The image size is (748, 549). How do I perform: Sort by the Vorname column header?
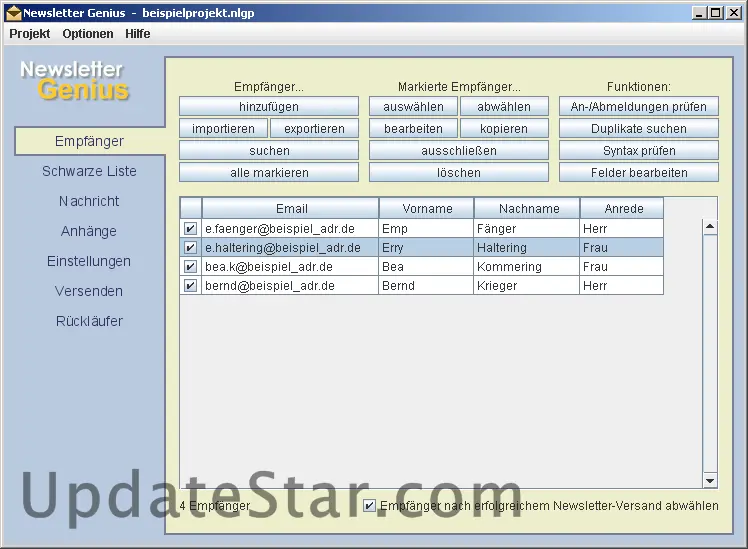click(x=426, y=208)
